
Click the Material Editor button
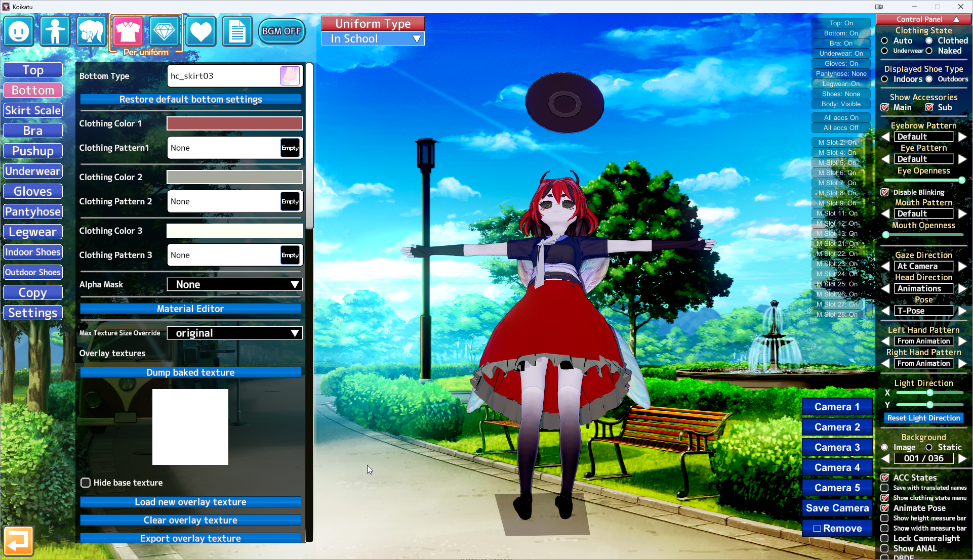[x=190, y=309]
